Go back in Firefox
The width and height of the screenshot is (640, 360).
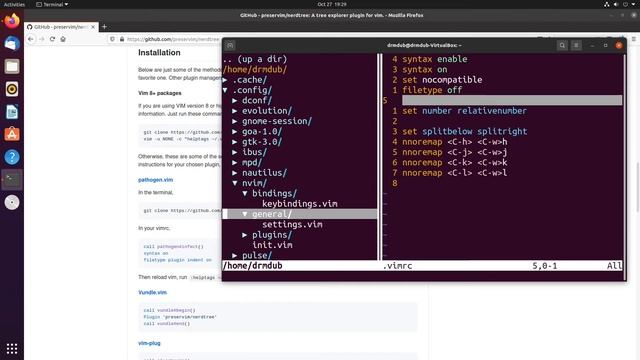point(31,39)
